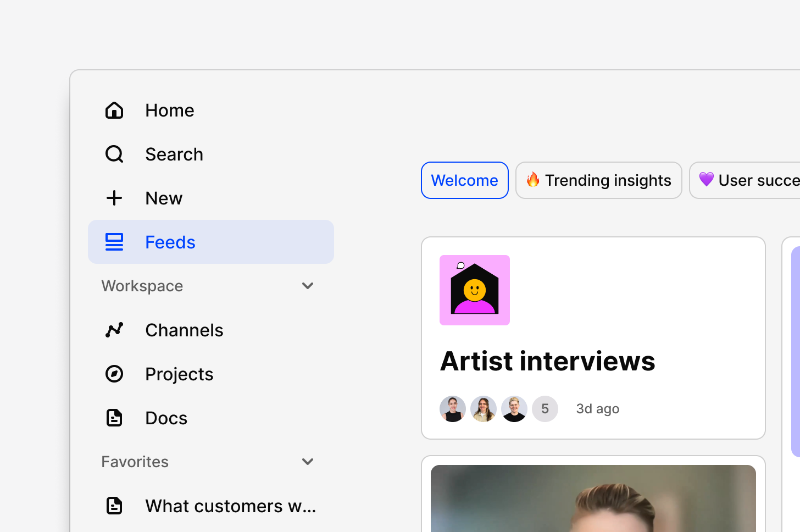Open the favorite What customers w... doc
Viewport: 800px width, 532px height.
point(211,506)
